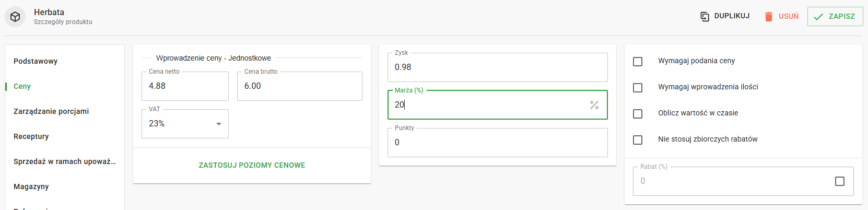Click the red trash icon for USUŃ
Screen dimensions: 868x210
(768, 17)
